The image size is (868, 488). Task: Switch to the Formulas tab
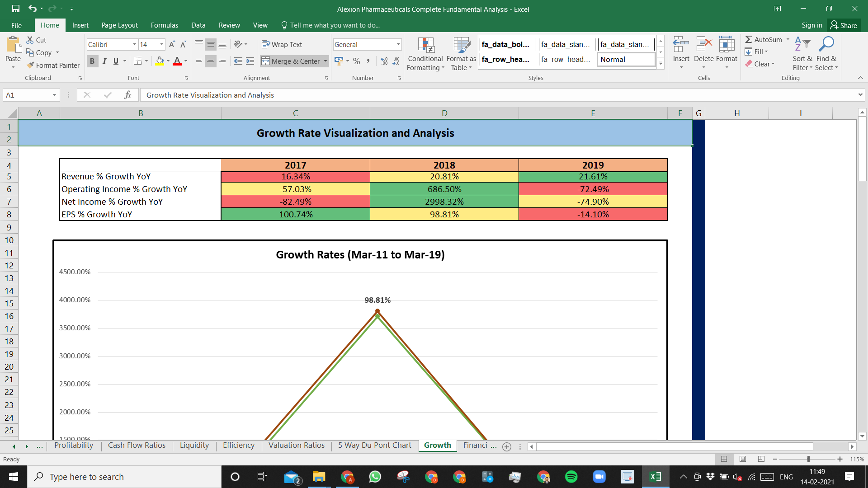pos(165,25)
